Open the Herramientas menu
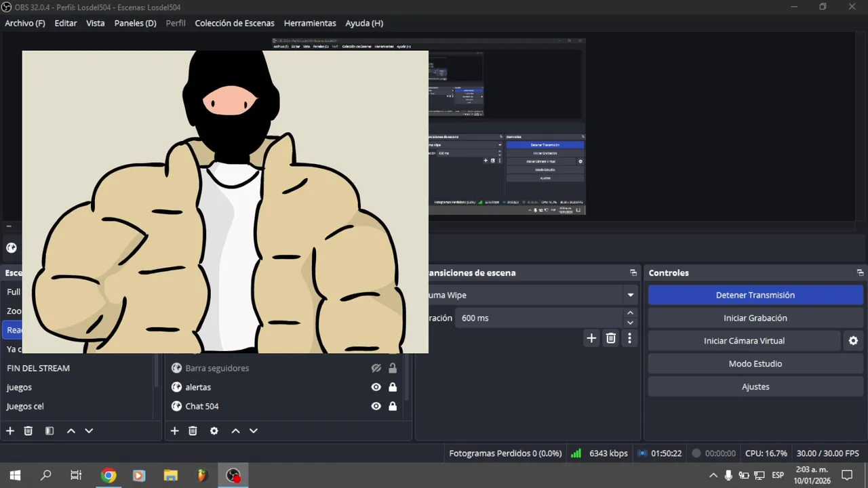This screenshot has width=868, height=488. [310, 23]
